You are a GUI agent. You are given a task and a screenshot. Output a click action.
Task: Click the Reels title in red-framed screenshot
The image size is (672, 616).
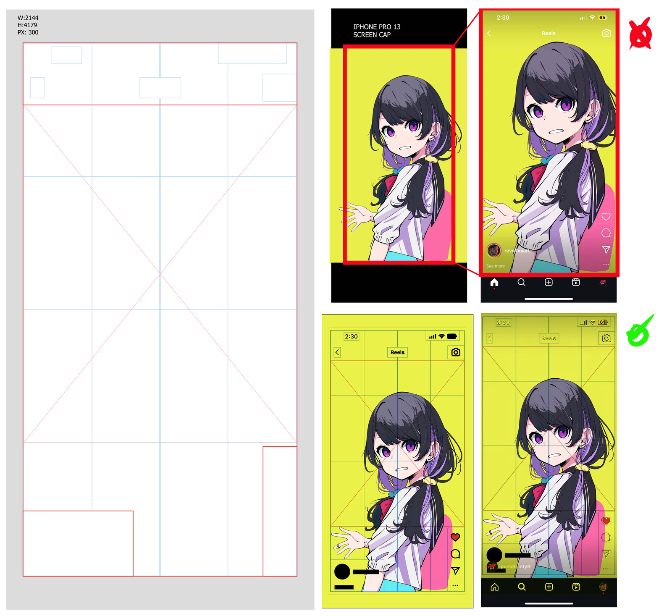(x=549, y=33)
